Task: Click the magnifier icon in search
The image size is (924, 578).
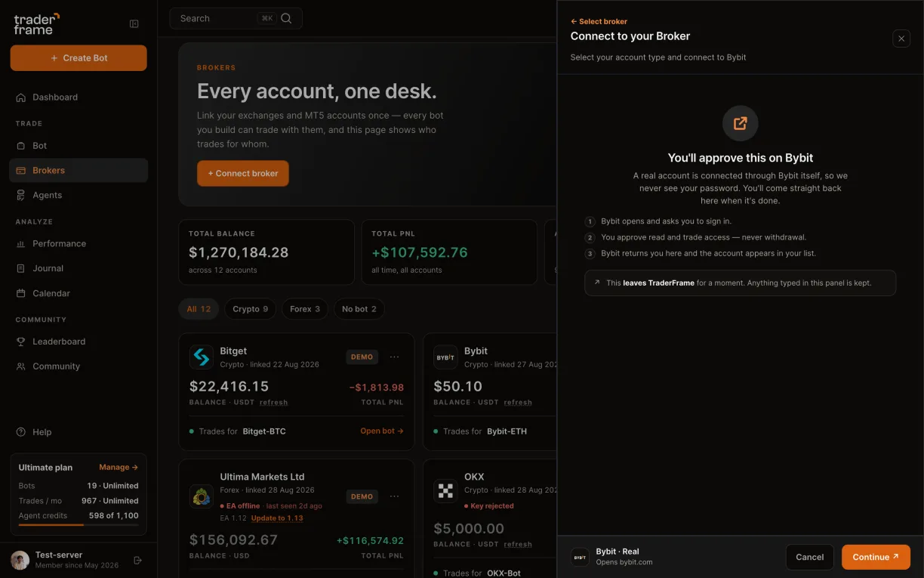Action: [286, 19]
